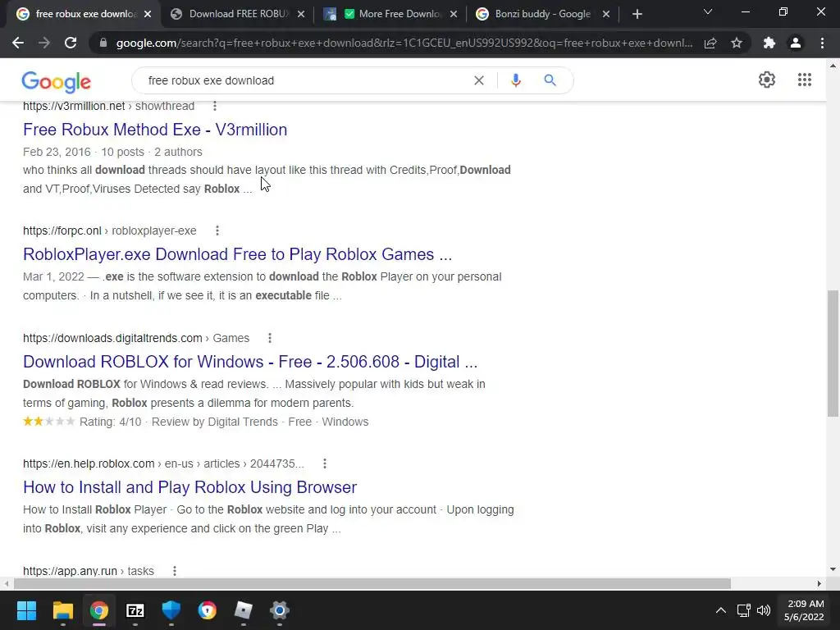The height and width of the screenshot is (630, 840).
Task: Open the tab search dropdown chevron
Action: pyautogui.click(x=708, y=11)
